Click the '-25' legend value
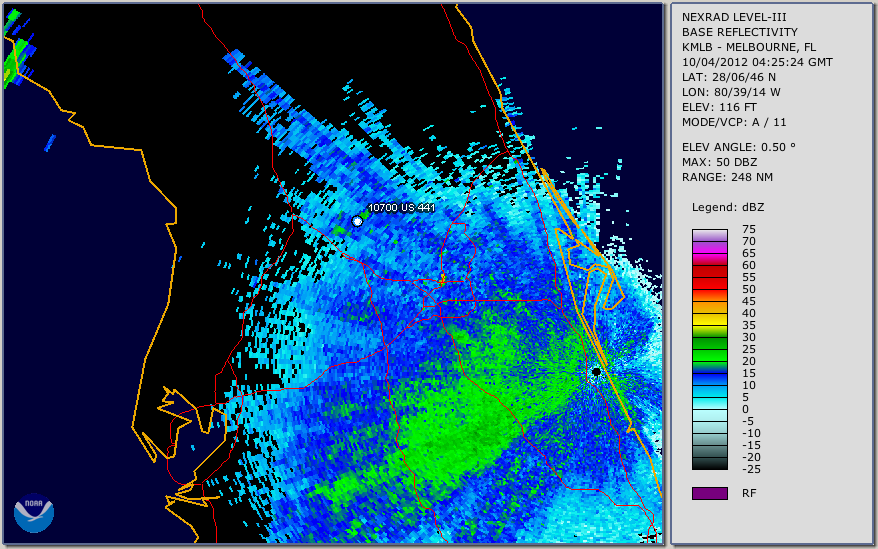878x549 pixels. coord(751,469)
